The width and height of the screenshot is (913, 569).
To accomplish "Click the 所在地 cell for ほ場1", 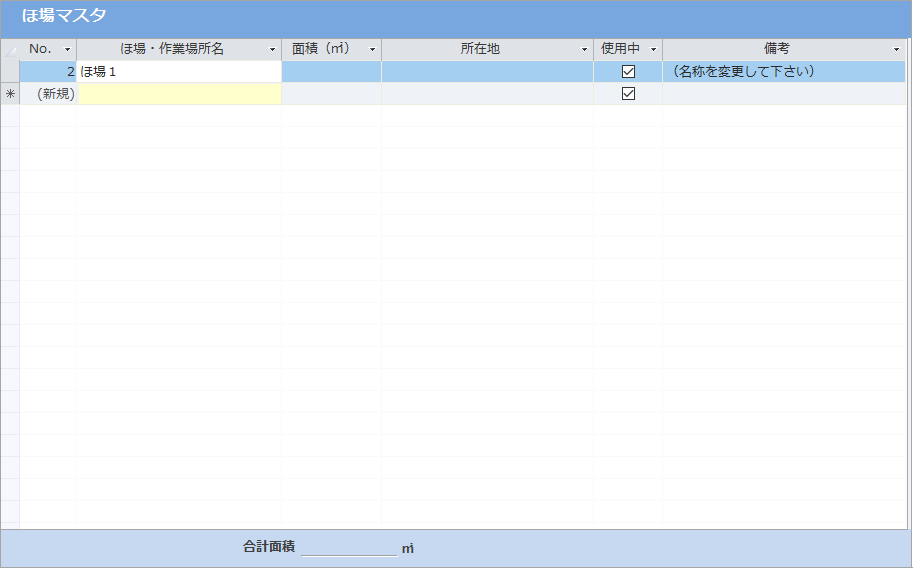I will [x=487, y=72].
